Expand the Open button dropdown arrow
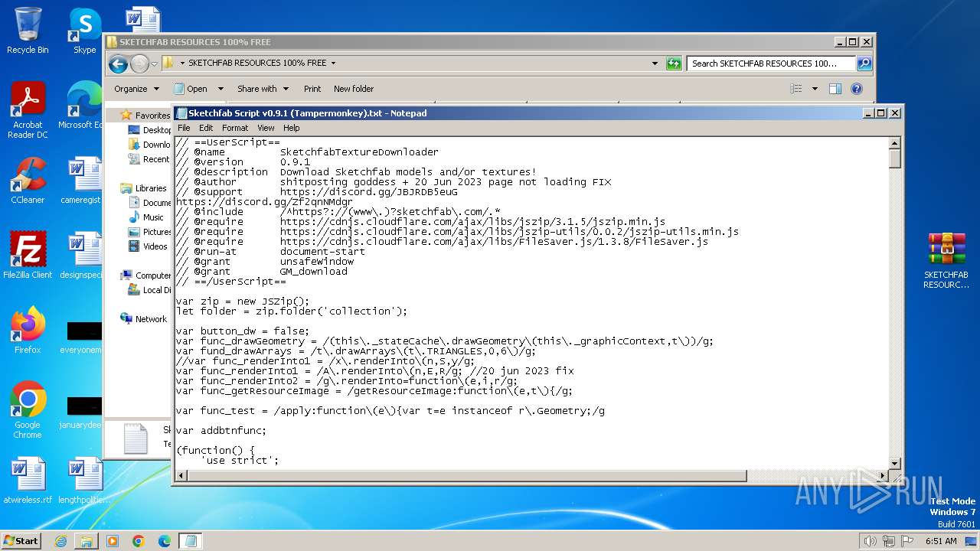Viewport: 980px width, 551px height. pos(220,89)
